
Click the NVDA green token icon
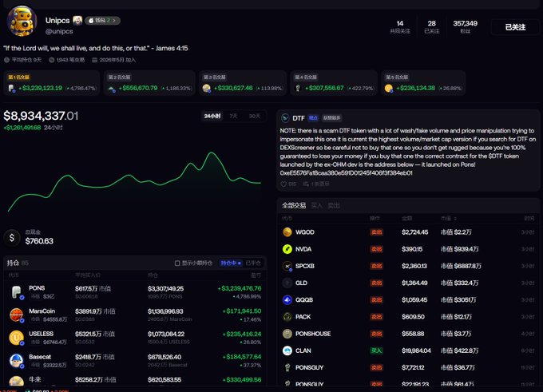287,249
